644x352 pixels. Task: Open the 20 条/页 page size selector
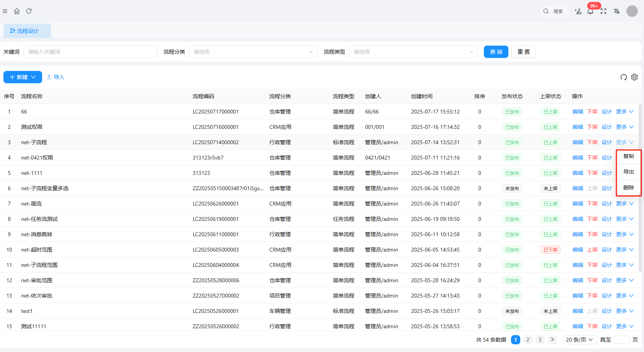click(x=579, y=340)
